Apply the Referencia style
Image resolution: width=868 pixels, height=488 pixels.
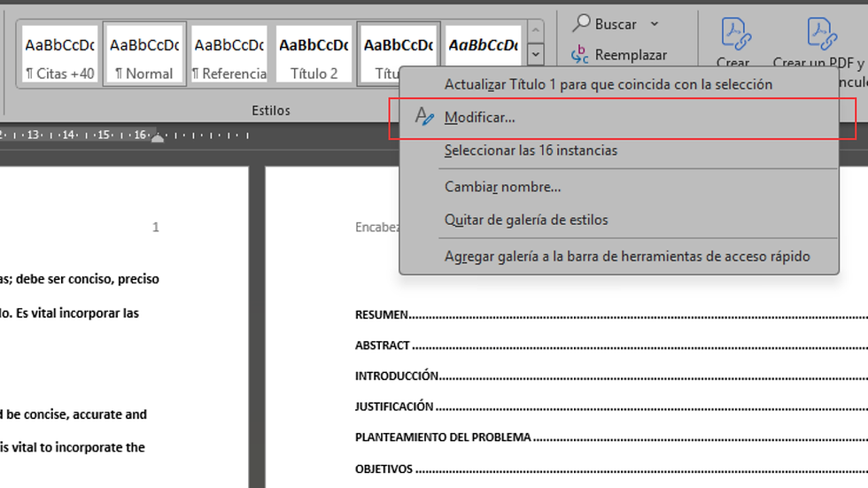point(229,54)
